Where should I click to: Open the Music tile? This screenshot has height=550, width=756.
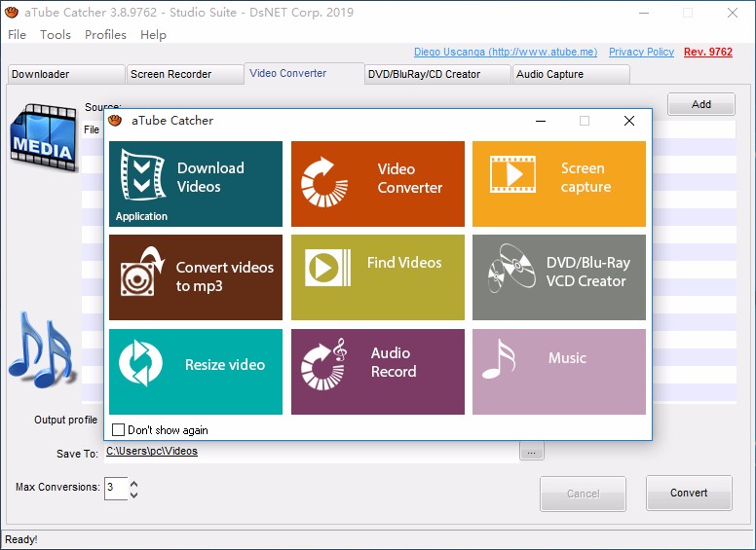point(559,372)
